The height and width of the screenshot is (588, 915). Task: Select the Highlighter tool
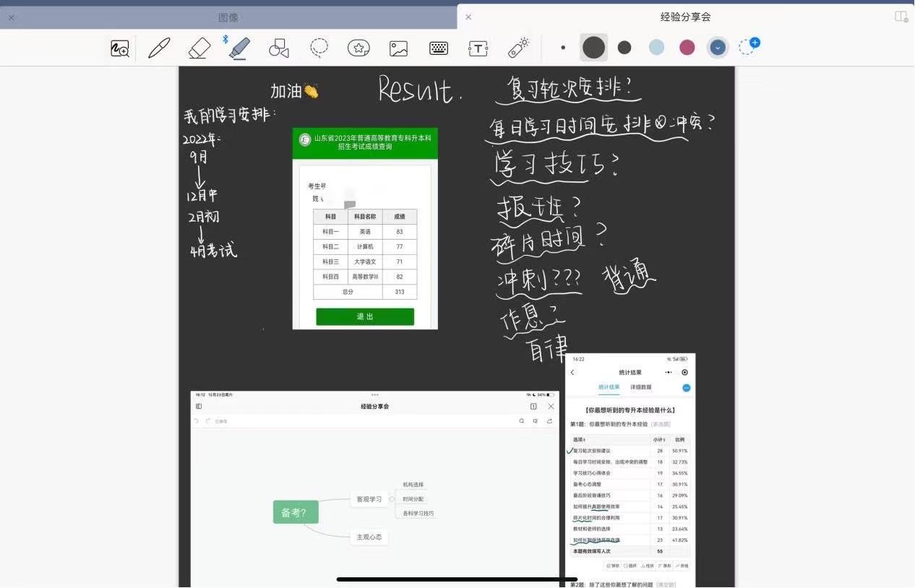tap(239, 48)
